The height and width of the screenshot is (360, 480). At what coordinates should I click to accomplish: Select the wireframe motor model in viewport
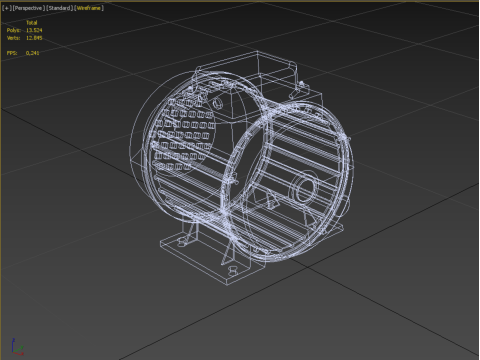(x=242, y=168)
